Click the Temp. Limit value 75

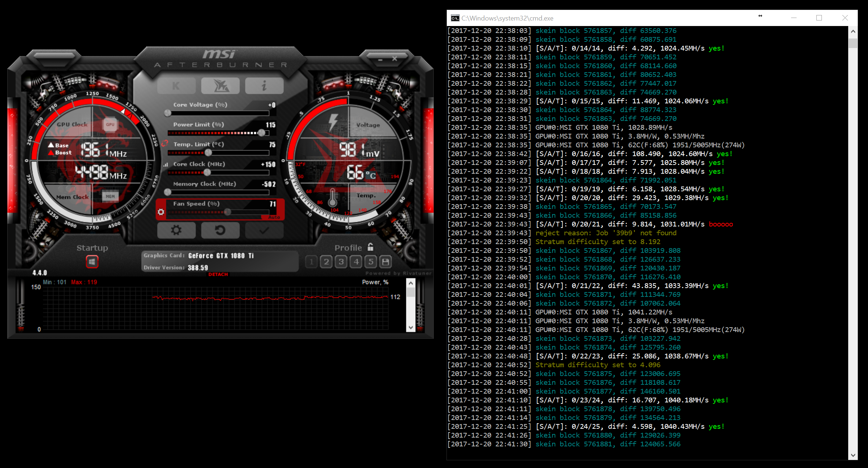(x=272, y=145)
